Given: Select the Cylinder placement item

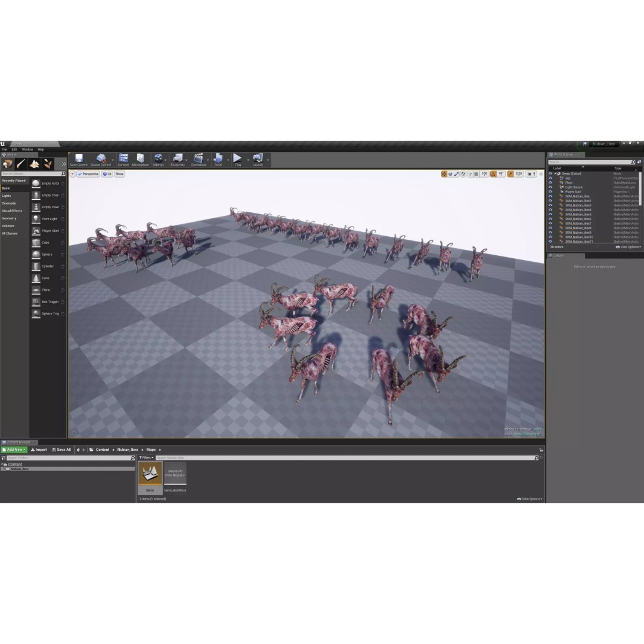Looking at the screenshot, I should (x=48, y=266).
